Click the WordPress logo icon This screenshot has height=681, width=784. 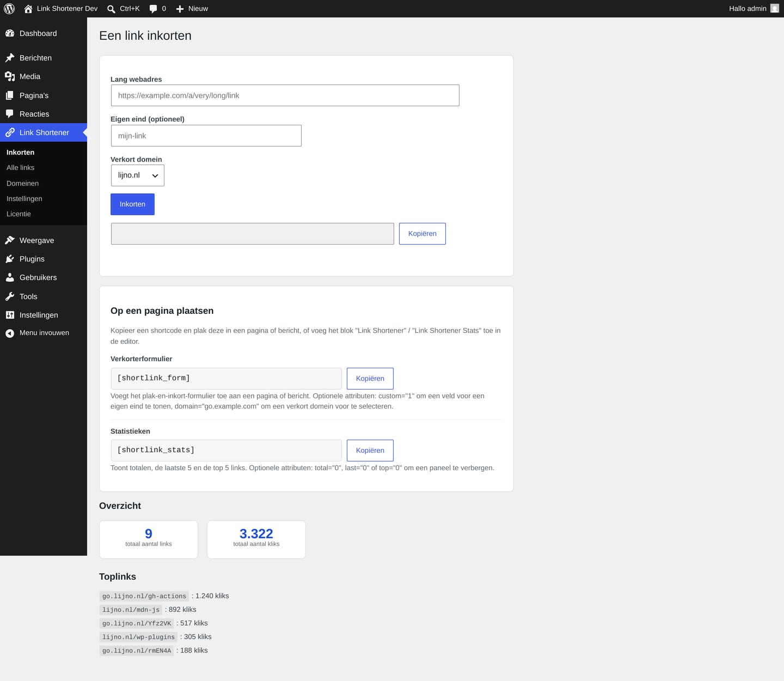coord(9,9)
